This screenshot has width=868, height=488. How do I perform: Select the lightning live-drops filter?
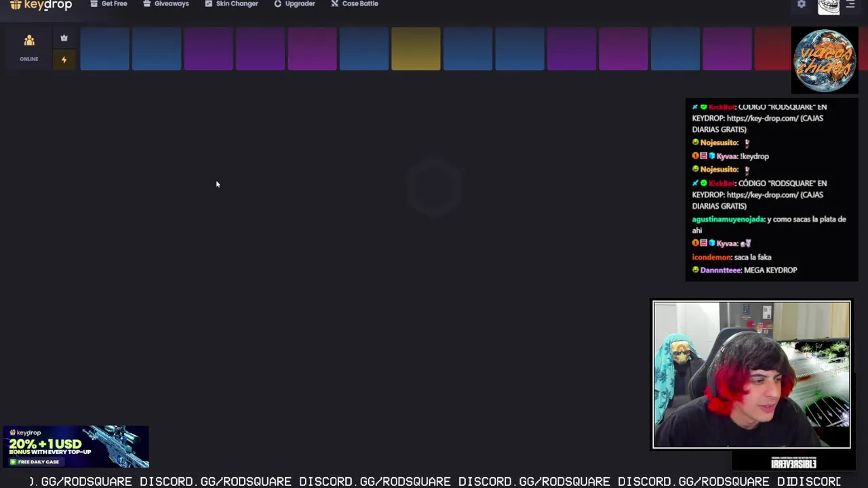click(x=64, y=60)
